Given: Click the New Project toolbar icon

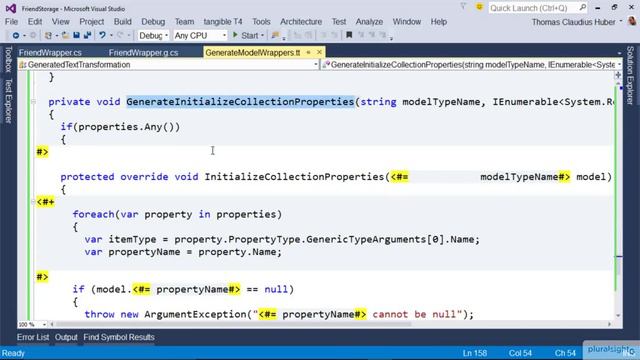Looking at the screenshot, I should pyautogui.click(x=48, y=36).
